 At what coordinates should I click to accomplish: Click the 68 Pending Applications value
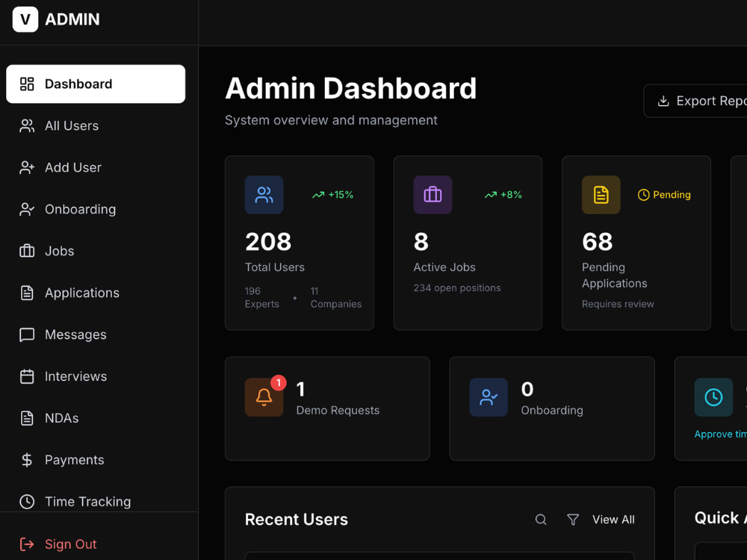click(x=598, y=241)
